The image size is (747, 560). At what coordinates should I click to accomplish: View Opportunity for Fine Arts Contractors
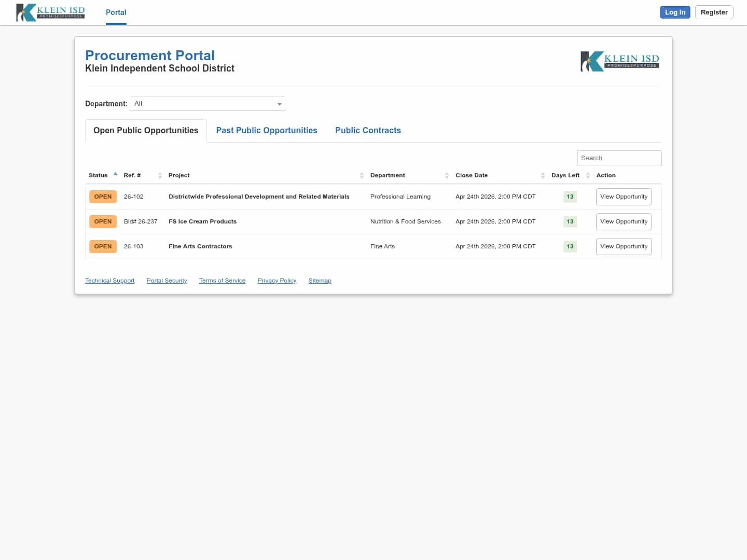pyautogui.click(x=624, y=246)
